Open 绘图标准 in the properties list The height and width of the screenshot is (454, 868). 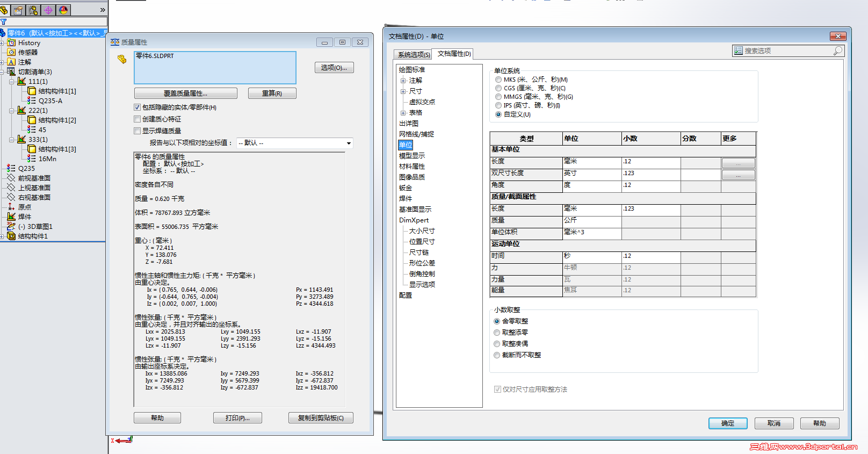tap(412, 70)
